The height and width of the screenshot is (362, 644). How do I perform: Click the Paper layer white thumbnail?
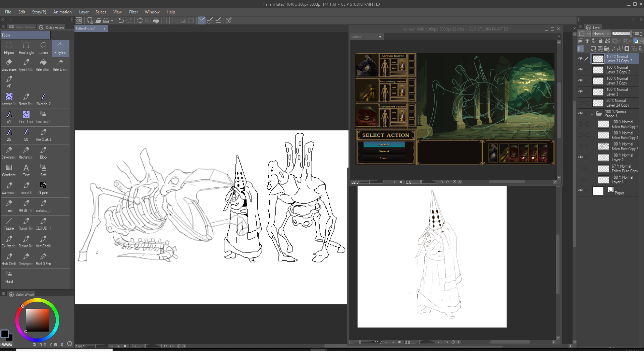pos(598,191)
